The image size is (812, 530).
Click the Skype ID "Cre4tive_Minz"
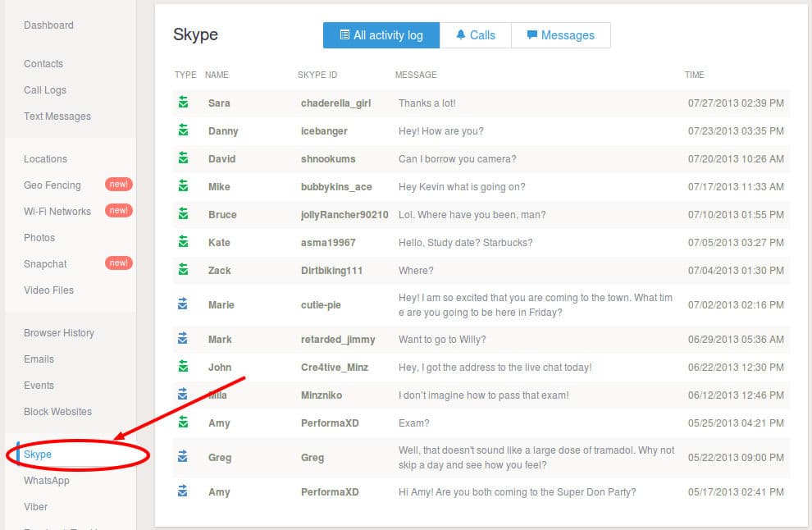point(335,368)
